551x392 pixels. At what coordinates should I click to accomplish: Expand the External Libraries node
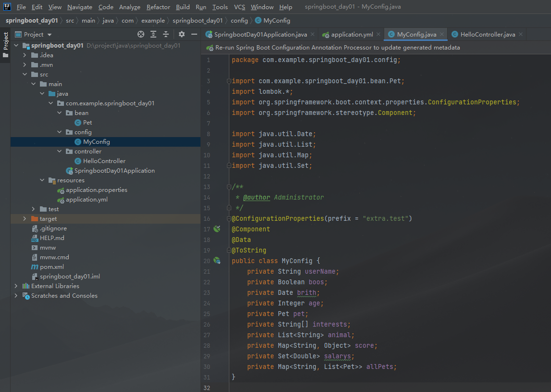click(16, 286)
